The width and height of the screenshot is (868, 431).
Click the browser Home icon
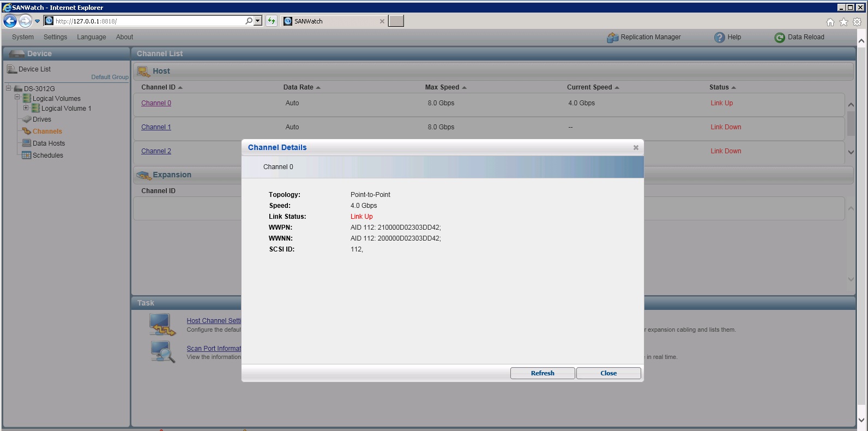[830, 22]
